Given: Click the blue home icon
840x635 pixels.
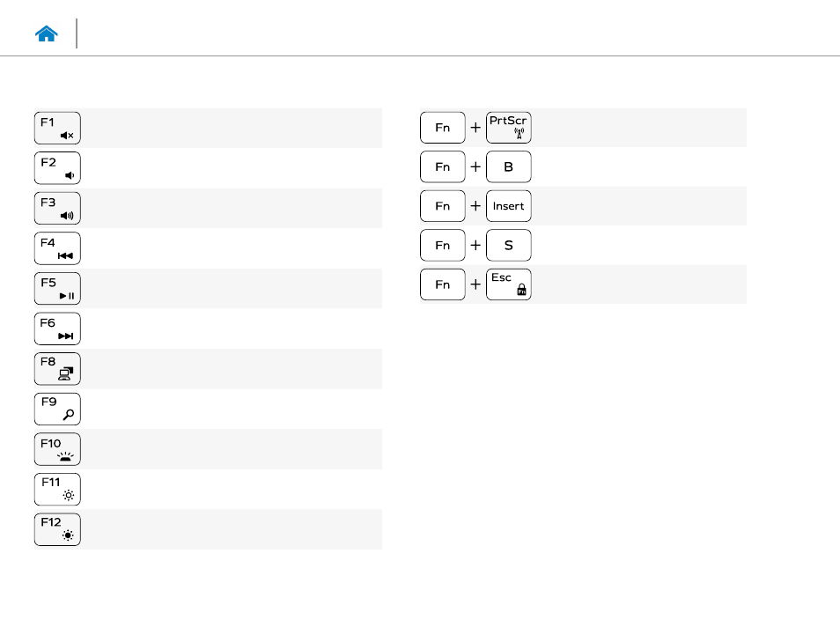Looking at the screenshot, I should pos(47,33).
